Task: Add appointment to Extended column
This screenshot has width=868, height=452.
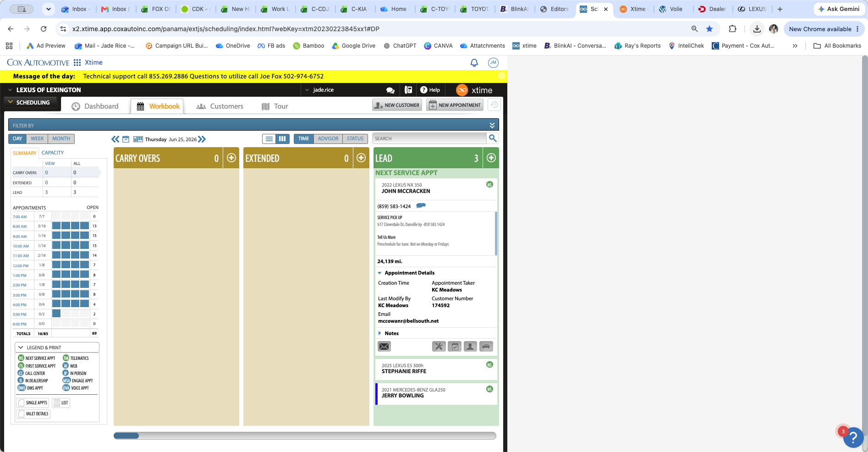Action: click(x=361, y=158)
